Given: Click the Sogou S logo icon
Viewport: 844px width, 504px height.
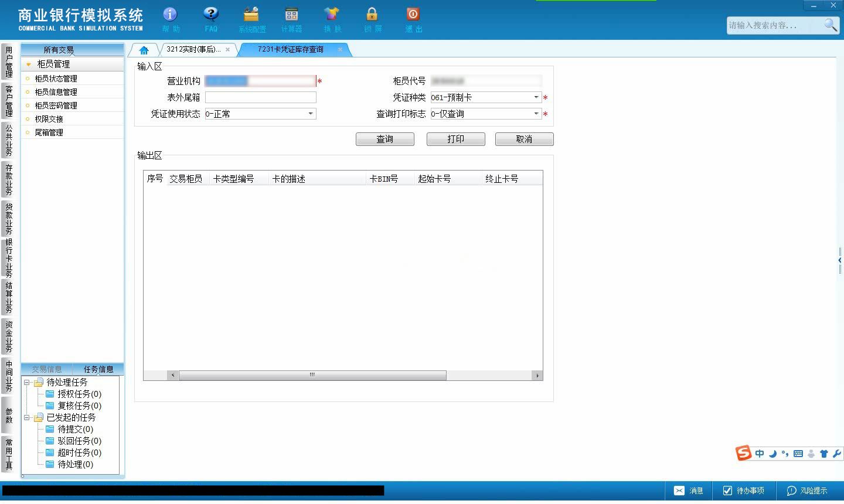Looking at the screenshot, I should (x=744, y=453).
